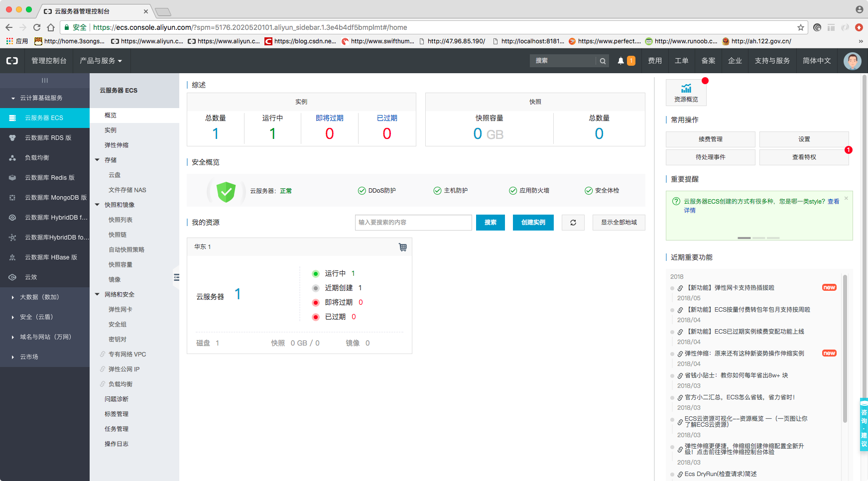The width and height of the screenshot is (868, 481).
Task: Click the 查看特权 button
Action: pos(804,157)
